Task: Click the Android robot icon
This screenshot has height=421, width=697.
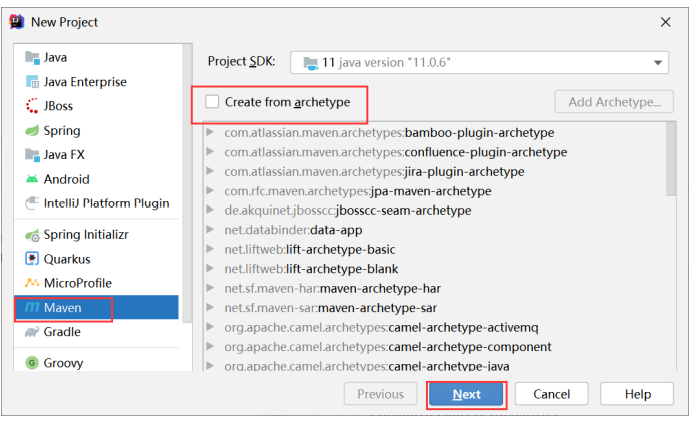Action: [x=32, y=179]
